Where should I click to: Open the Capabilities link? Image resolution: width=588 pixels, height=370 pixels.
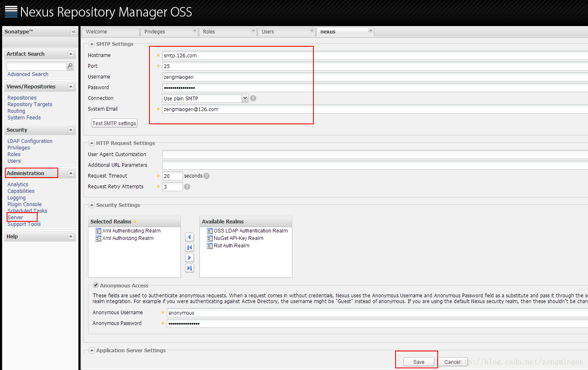(x=21, y=191)
